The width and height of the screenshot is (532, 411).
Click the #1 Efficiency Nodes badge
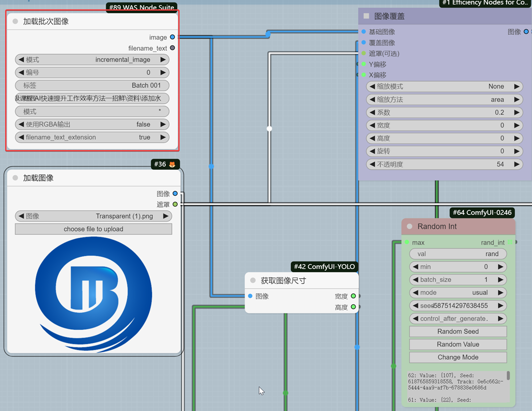pyautogui.click(x=485, y=3)
